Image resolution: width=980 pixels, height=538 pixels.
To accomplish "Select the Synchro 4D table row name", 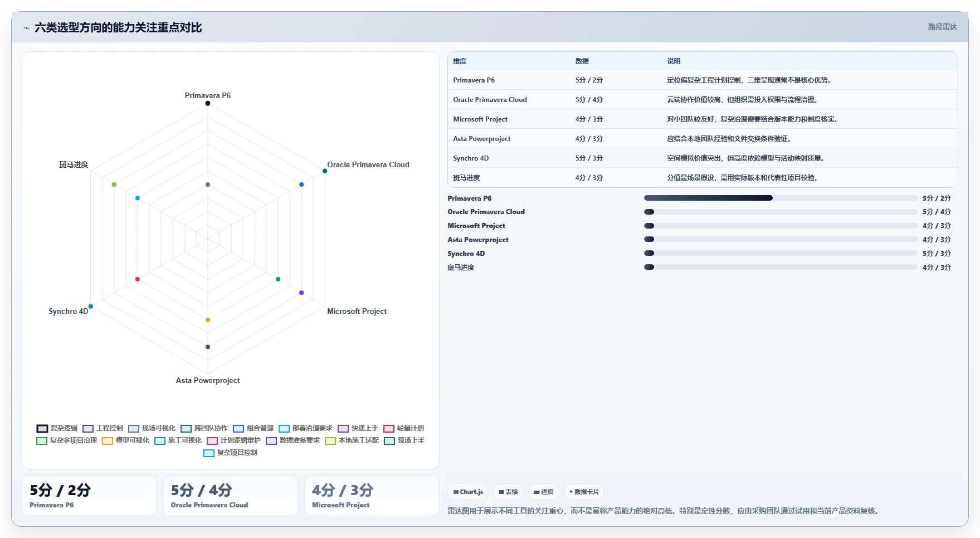I will click(x=471, y=158).
